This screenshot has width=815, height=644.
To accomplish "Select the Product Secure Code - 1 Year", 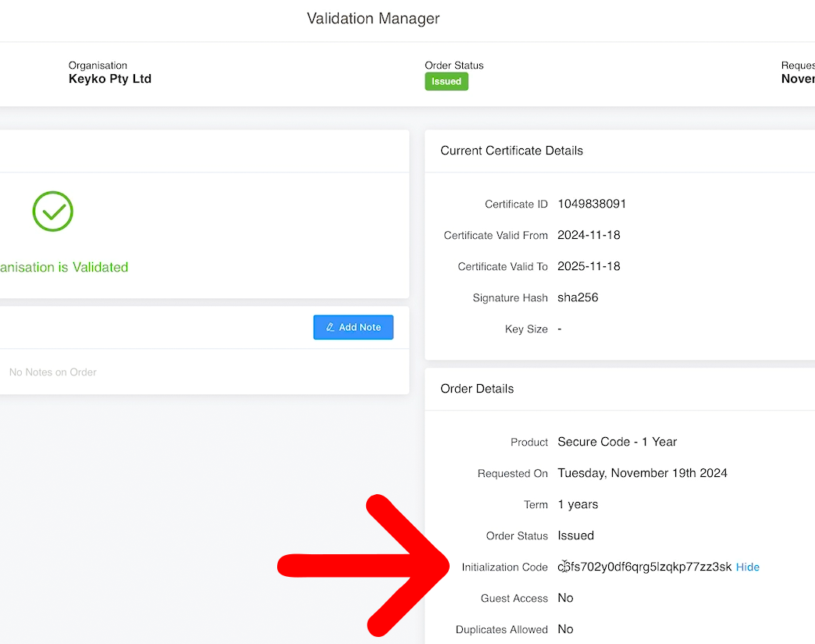I will [617, 442].
